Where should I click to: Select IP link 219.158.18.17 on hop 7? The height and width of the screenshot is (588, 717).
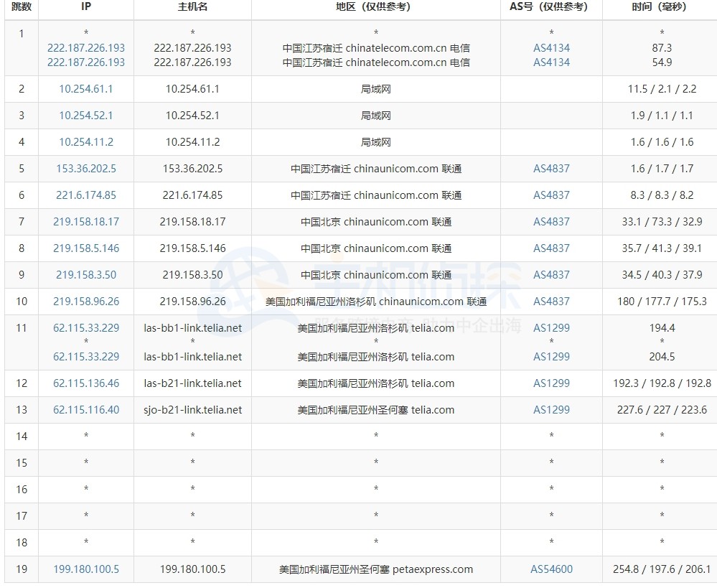85,222
